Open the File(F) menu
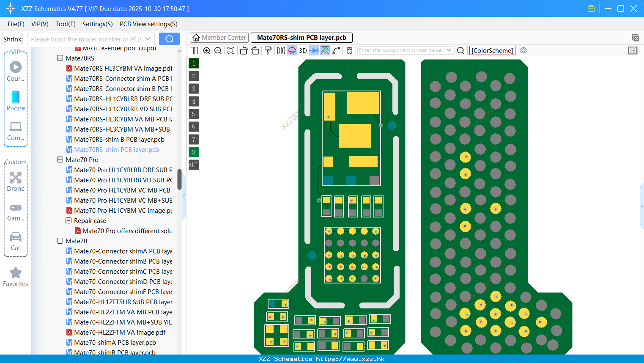 [x=16, y=24]
